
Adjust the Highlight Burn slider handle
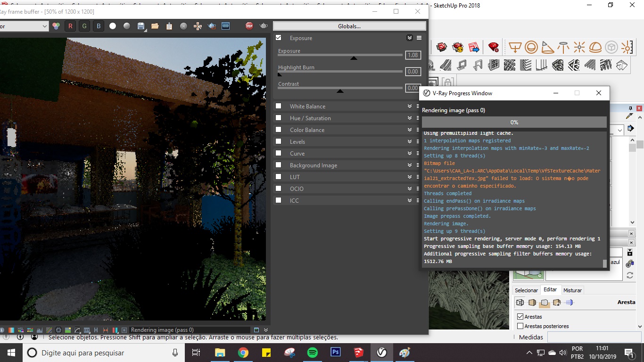pos(280,74)
